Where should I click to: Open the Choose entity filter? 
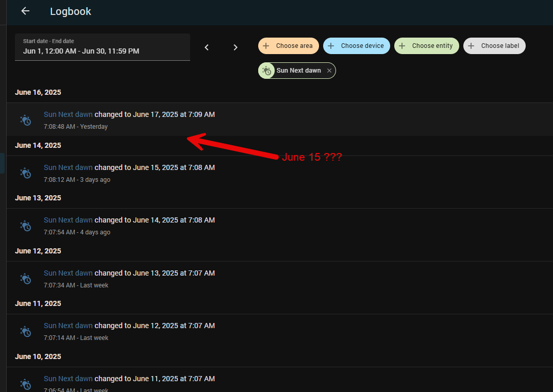(x=426, y=45)
